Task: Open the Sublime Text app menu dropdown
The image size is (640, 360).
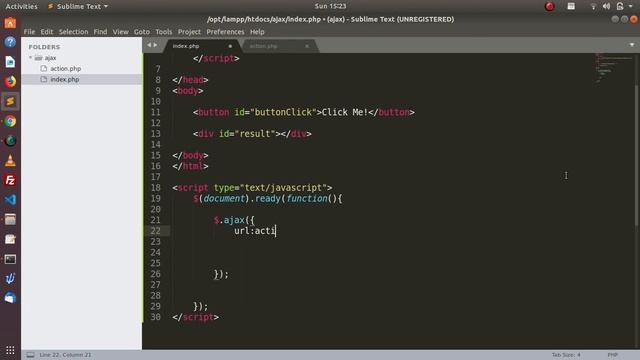Action: 78,6
